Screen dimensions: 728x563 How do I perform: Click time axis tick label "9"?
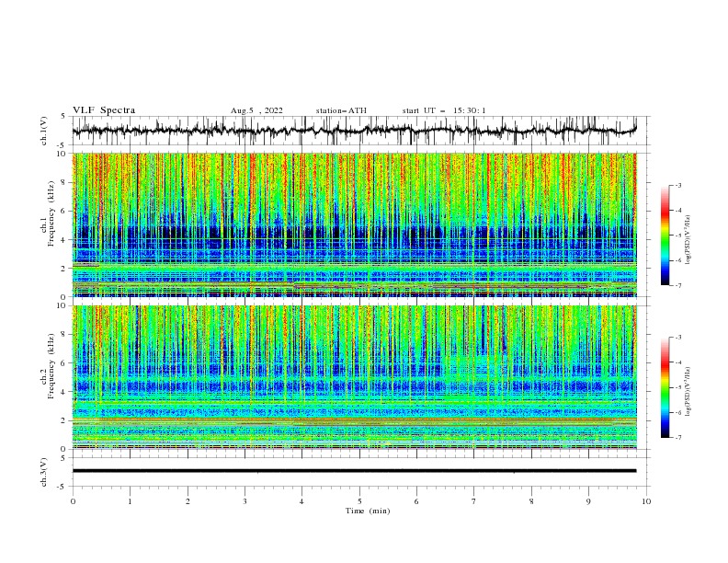[x=588, y=501]
